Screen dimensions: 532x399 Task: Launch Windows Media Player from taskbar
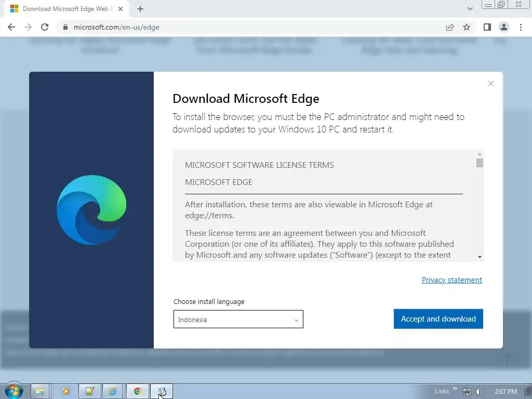pyautogui.click(x=66, y=392)
